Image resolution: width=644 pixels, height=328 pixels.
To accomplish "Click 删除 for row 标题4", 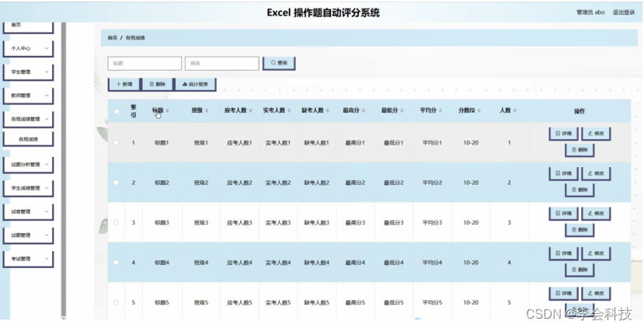I will 580,270.
